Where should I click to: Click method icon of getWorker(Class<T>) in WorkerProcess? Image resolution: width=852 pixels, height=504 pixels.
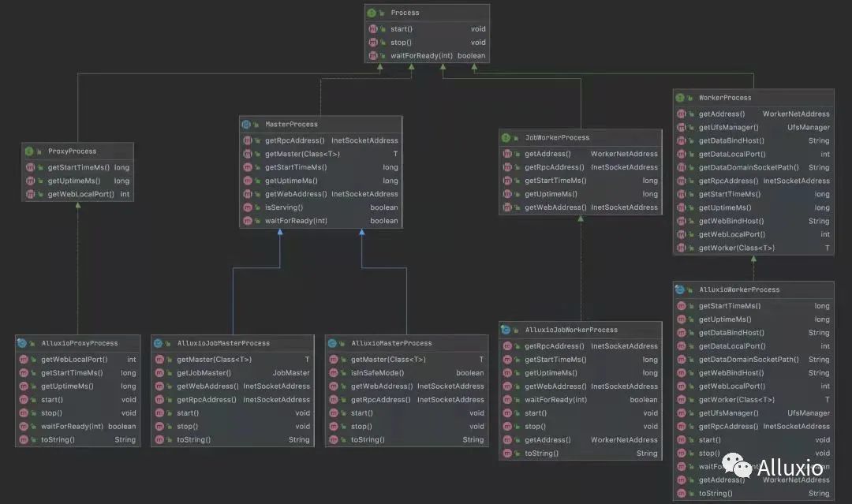click(x=682, y=248)
